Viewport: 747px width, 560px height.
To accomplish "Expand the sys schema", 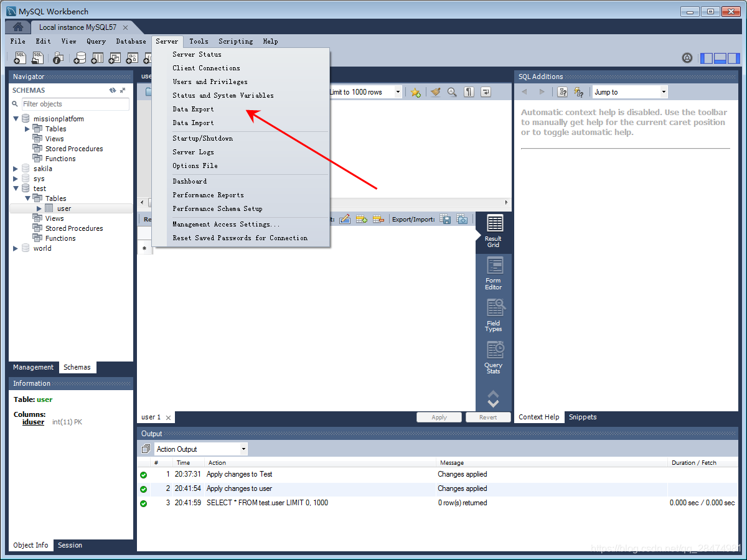I will [16, 179].
